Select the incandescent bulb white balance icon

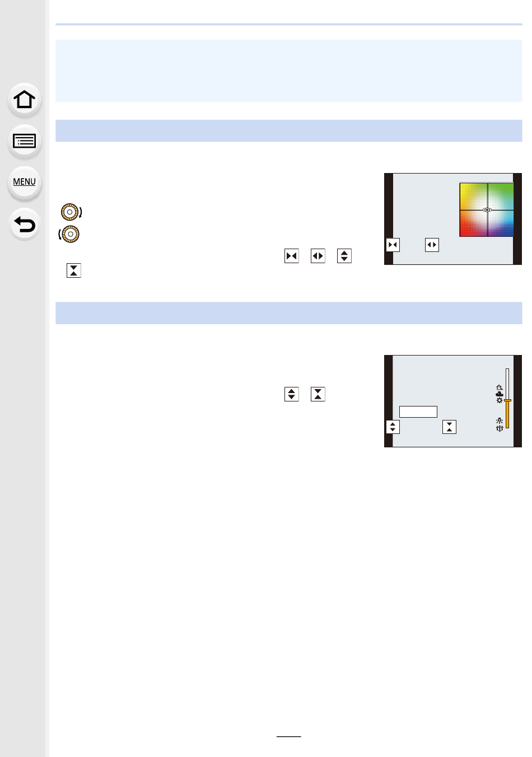pyautogui.click(x=500, y=420)
